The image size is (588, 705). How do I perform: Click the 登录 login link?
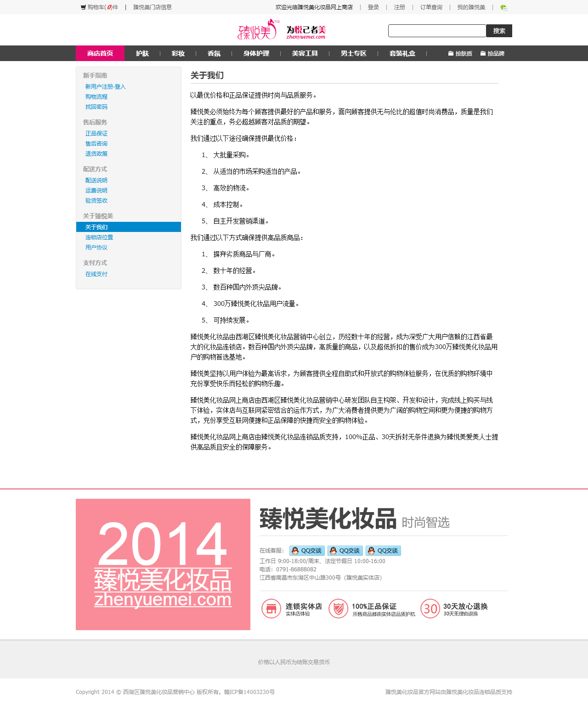pos(373,7)
